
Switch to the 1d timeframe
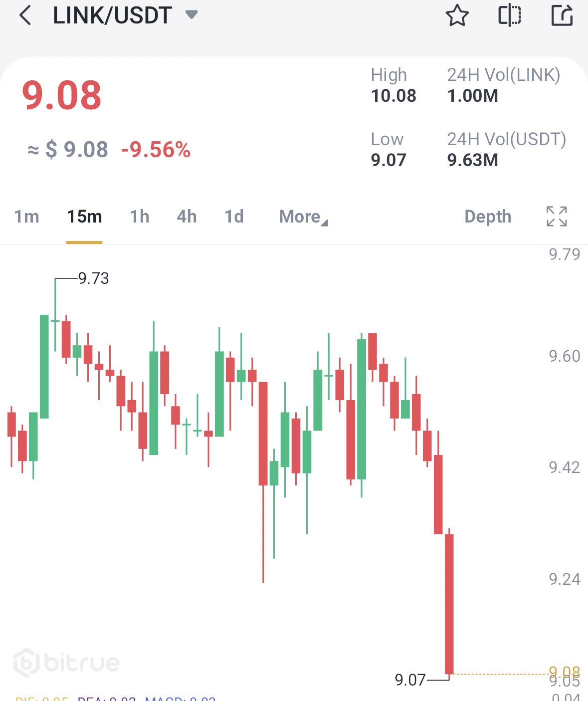click(234, 217)
